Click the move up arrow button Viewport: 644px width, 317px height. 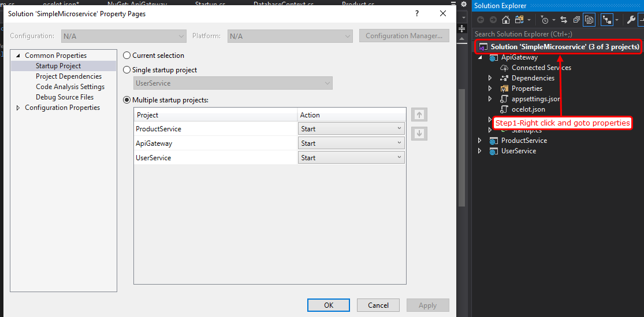tap(419, 115)
